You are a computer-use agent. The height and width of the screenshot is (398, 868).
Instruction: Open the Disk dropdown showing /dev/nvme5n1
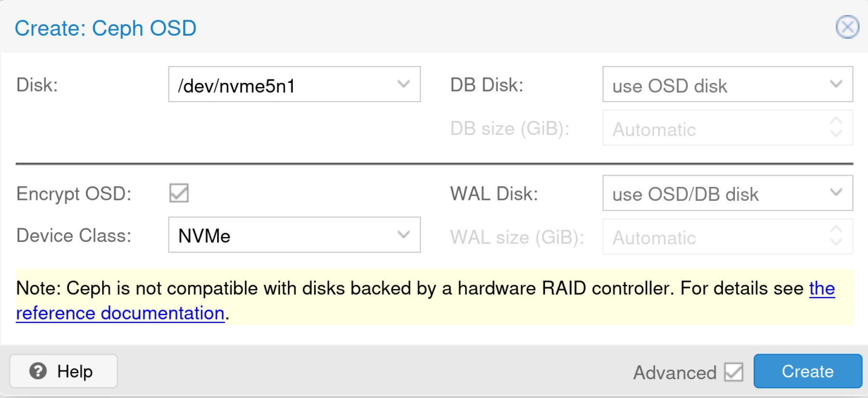pos(294,84)
